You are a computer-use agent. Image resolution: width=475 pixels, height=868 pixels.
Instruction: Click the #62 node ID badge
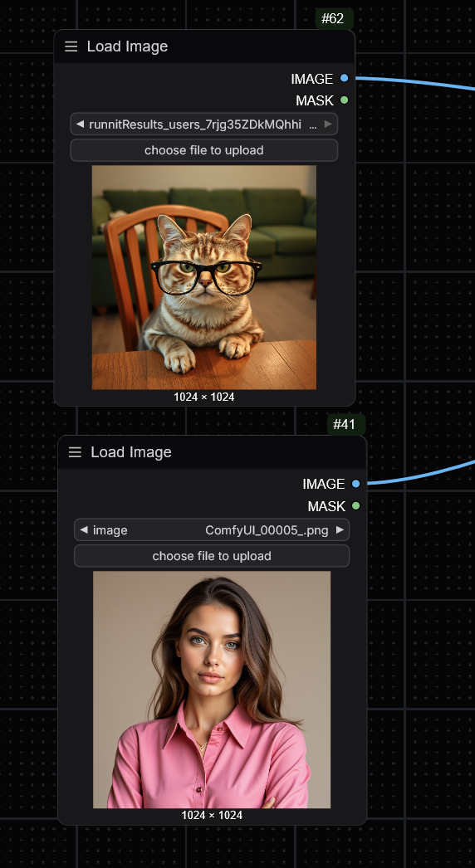(x=332, y=18)
